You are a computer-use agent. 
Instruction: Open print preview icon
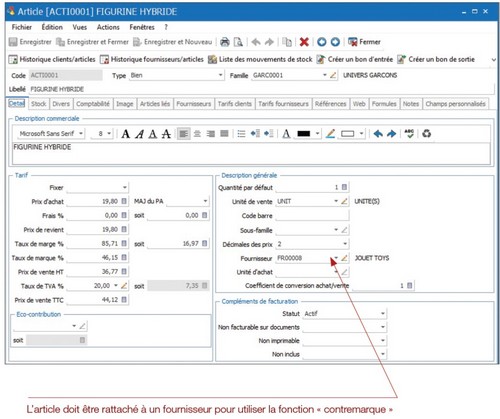pos(238,42)
